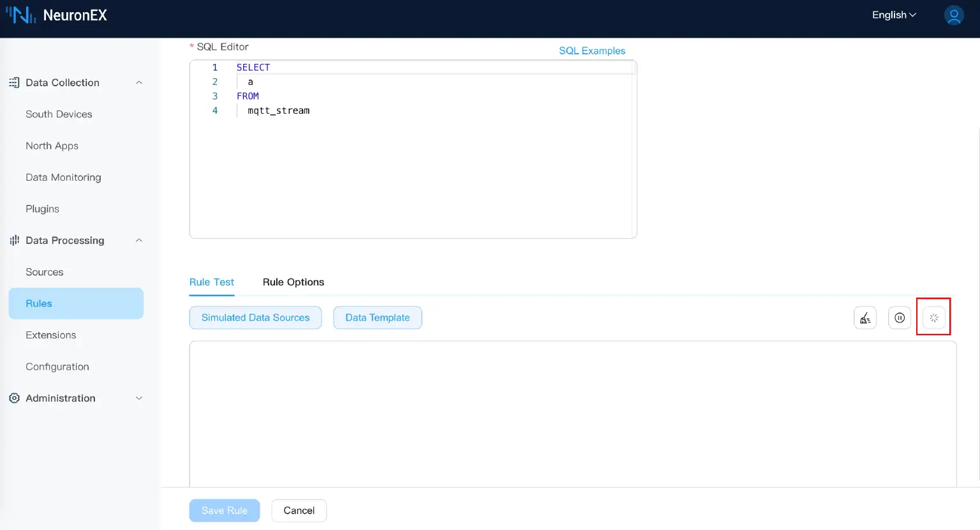Screen dimensions: 980x530
Task: Switch to the Rule Options tab
Action: pyautogui.click(x=293, y=282)
